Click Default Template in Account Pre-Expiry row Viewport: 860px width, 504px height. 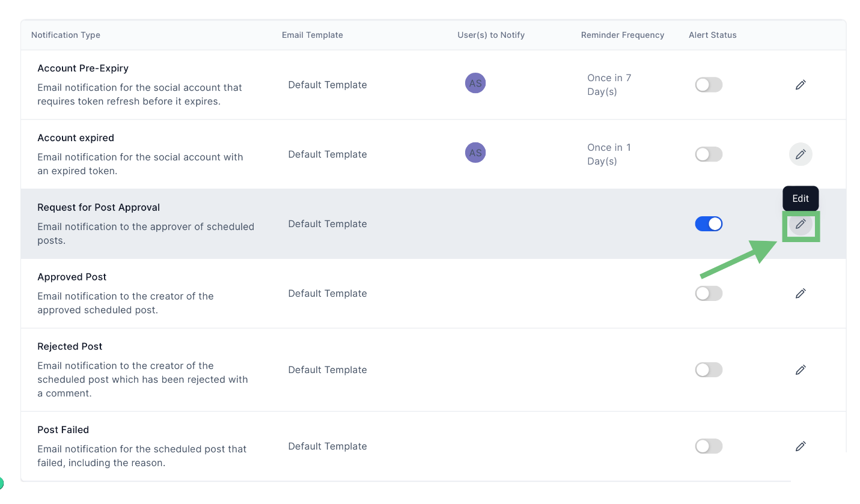tap(328, 85)
